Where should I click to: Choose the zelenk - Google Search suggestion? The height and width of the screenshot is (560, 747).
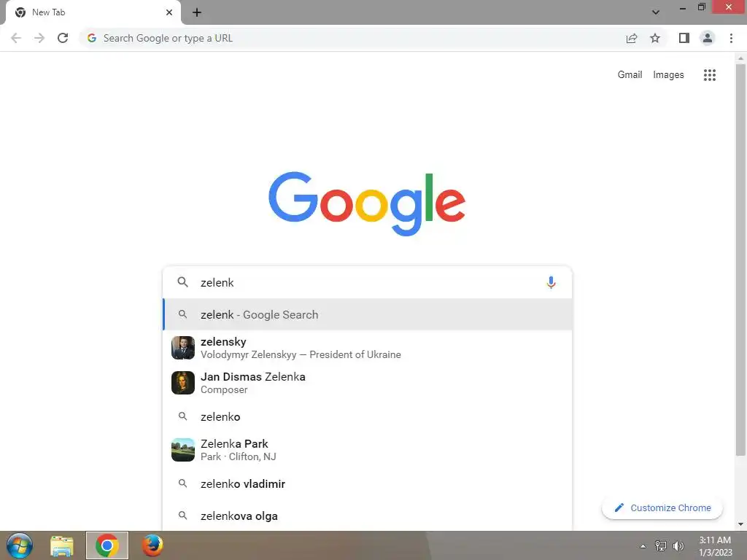click(x=367, y=315)
